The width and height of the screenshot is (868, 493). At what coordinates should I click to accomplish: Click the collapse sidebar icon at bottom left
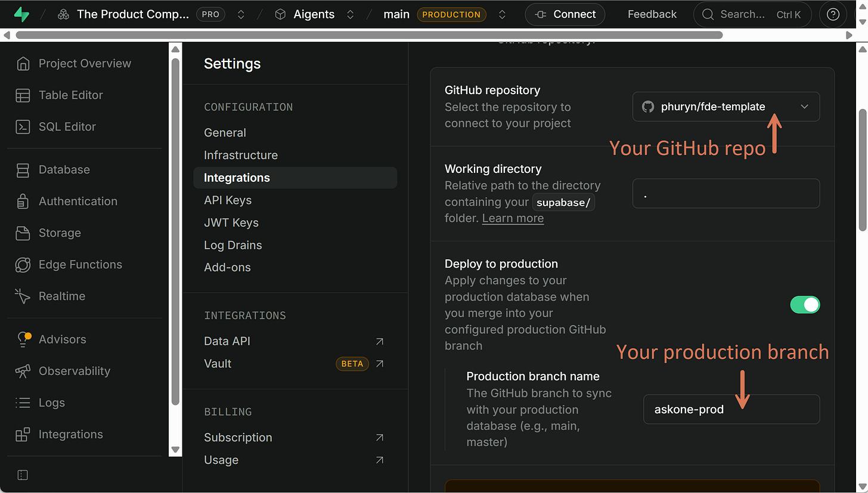coord(23,475)
